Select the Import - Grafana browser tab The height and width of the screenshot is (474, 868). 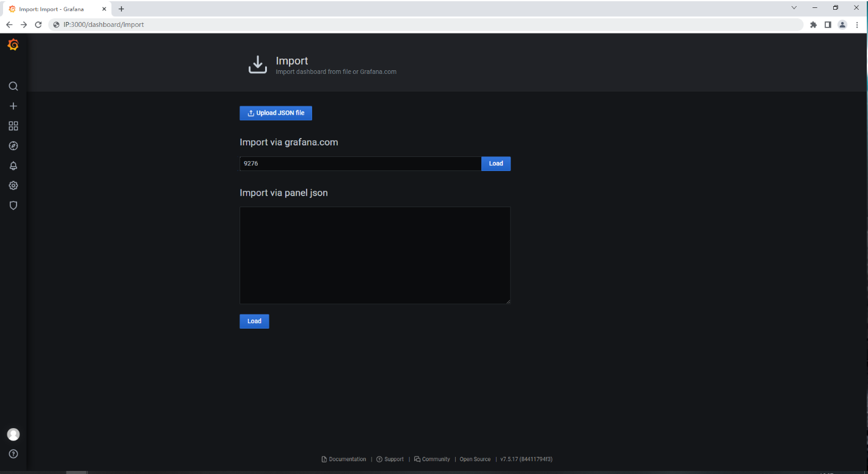coord(56,9)
